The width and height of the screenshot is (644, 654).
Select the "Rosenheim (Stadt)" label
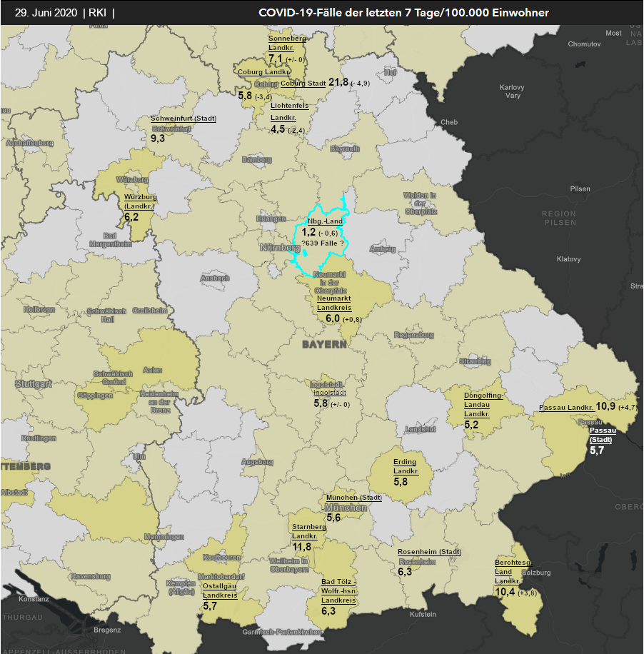[x=429, y=551]
